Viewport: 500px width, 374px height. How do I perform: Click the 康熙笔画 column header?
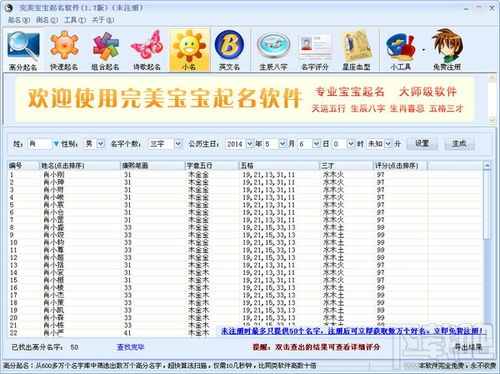(153, 165)
